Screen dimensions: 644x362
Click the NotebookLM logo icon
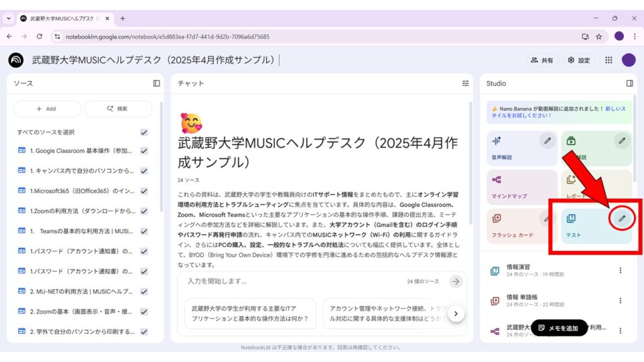click(16, 60)
